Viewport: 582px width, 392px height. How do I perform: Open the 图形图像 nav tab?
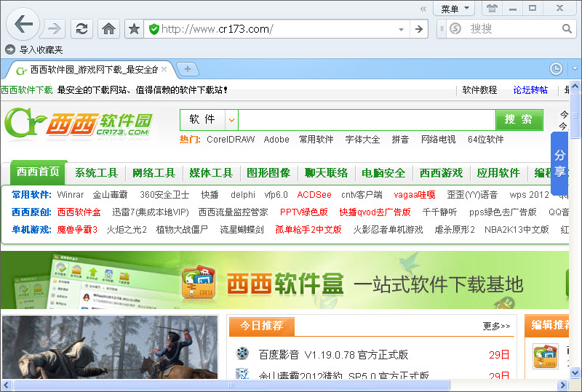[268, 173]
